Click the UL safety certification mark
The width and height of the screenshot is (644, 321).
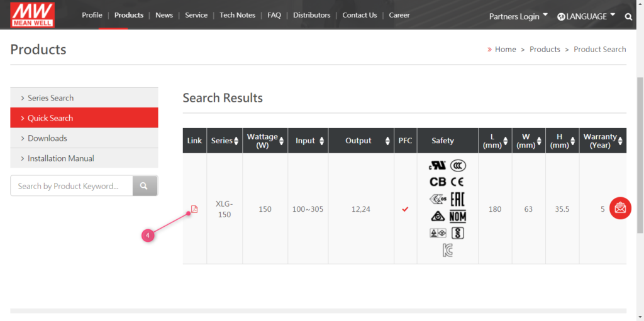coord(437,166)
